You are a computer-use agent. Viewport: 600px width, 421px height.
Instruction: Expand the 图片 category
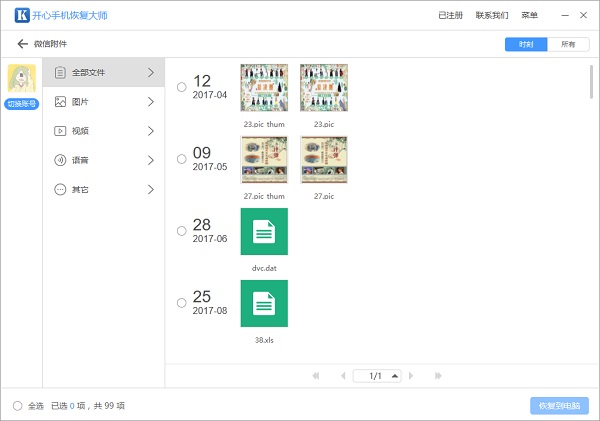click(x=104, y=102)
